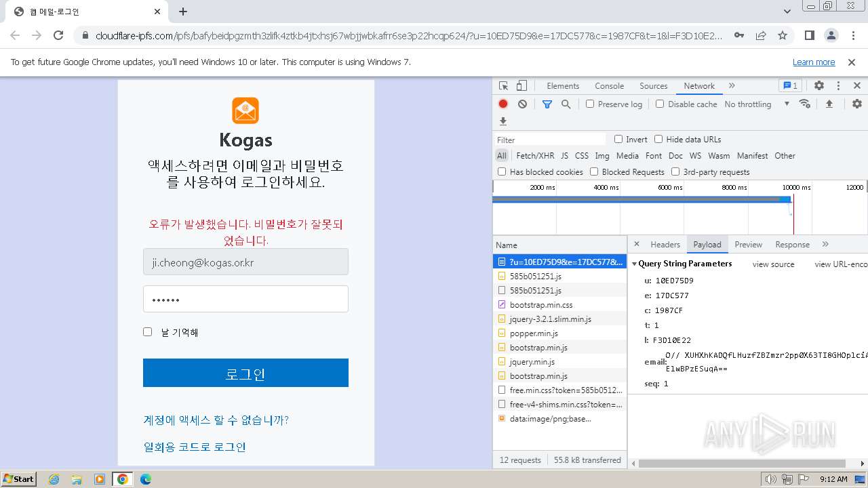This screenshot has height=488, width=868.
Task: Check Hide data URLs
Action: [658, 139]
